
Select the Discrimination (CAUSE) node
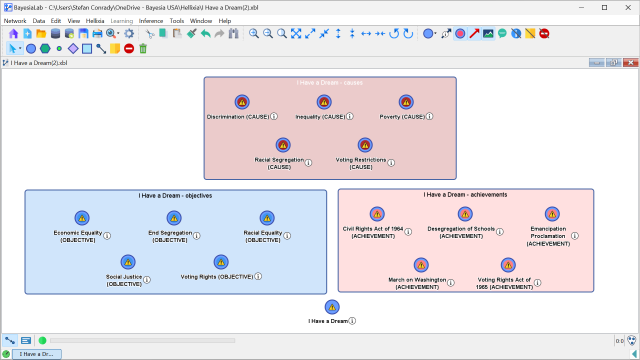242,102
